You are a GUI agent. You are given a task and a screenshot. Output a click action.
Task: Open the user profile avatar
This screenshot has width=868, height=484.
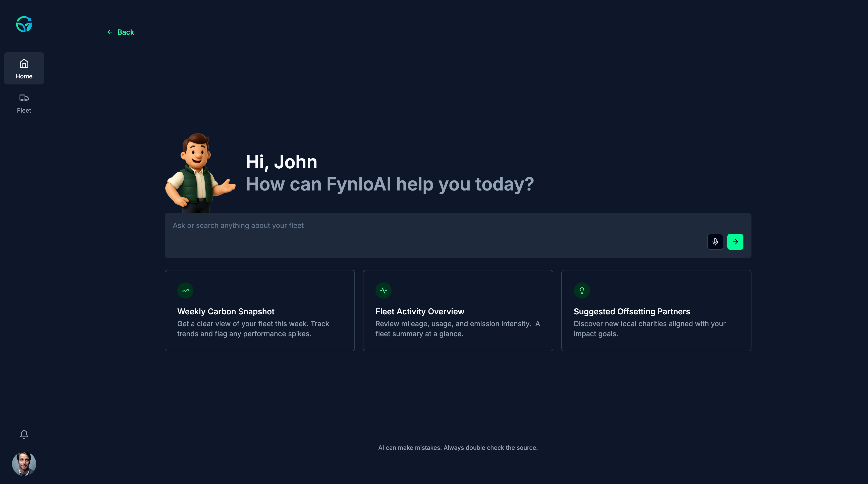point(24,464)
